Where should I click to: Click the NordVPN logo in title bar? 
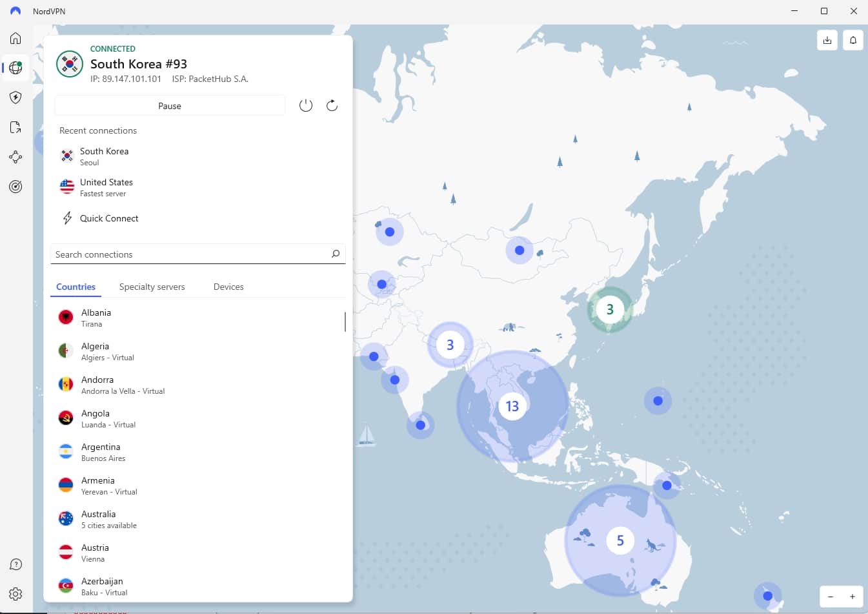(15, 11)
